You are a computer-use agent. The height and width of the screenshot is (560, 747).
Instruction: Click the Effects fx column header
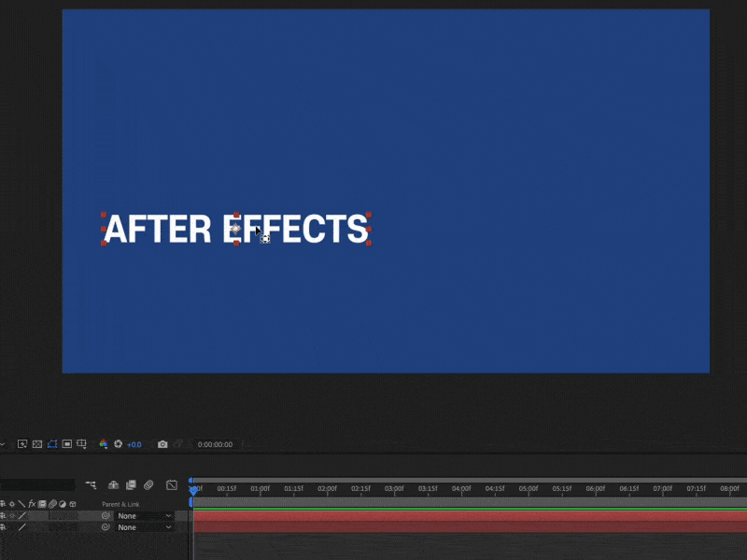32,503
